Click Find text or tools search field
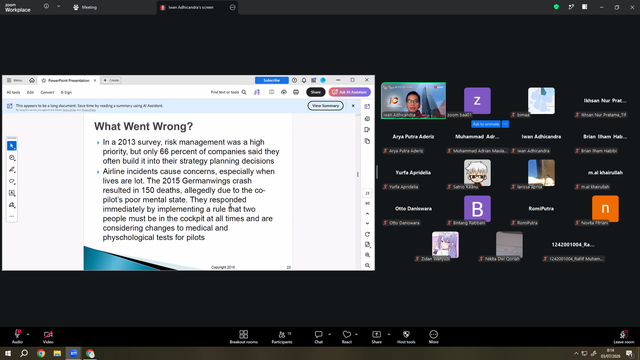 coord(229,92)
